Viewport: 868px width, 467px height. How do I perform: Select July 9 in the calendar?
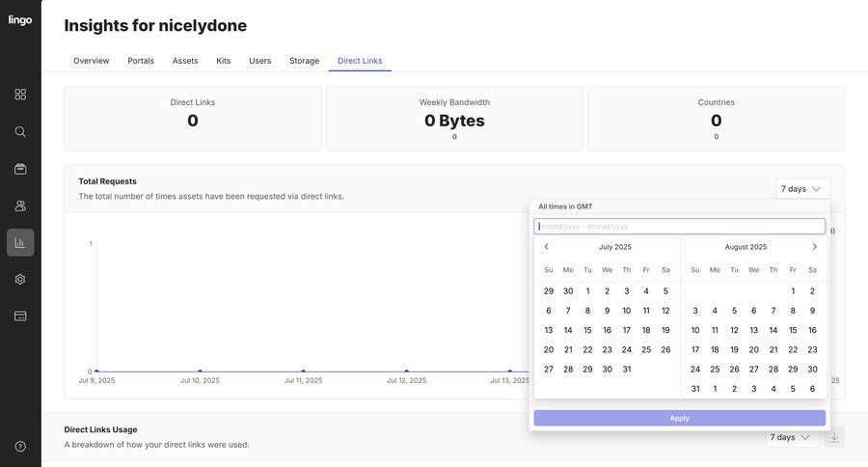[608, 311]
